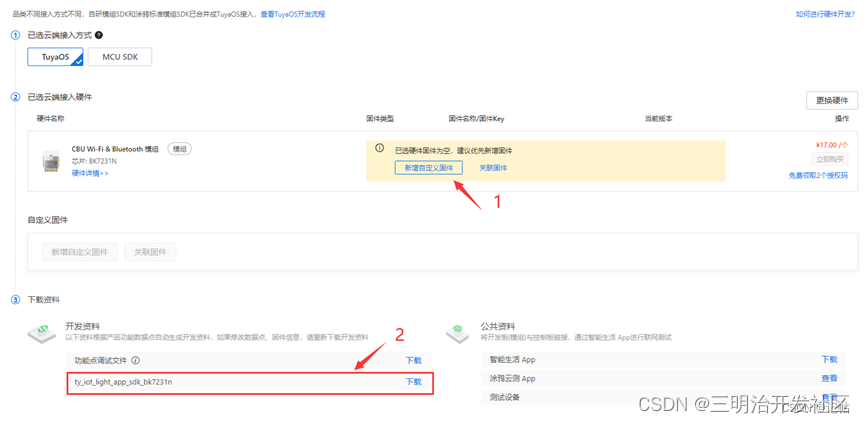
Task: Click 新增自定义固件 under 自定义固件 section
Action: (x=80, y=252)
